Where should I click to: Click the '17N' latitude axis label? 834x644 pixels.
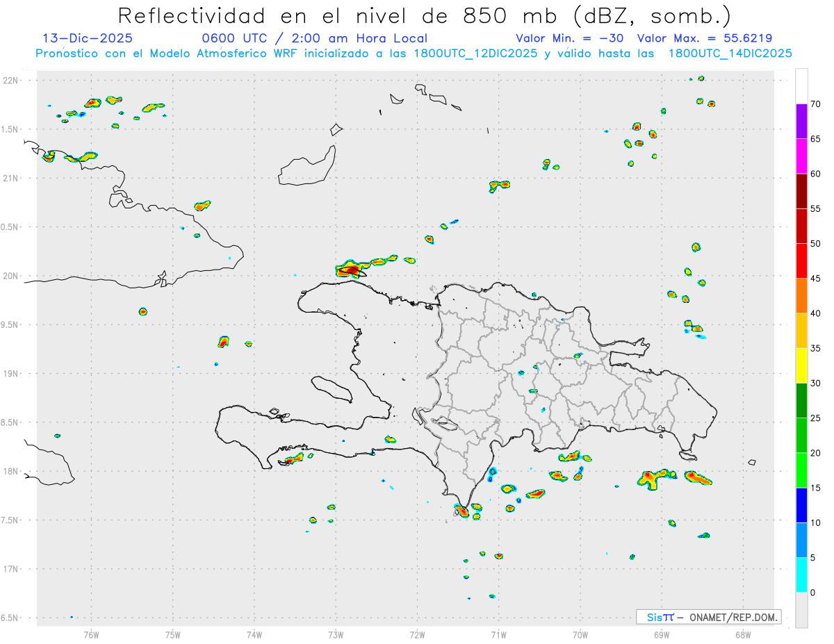(11, 569)
